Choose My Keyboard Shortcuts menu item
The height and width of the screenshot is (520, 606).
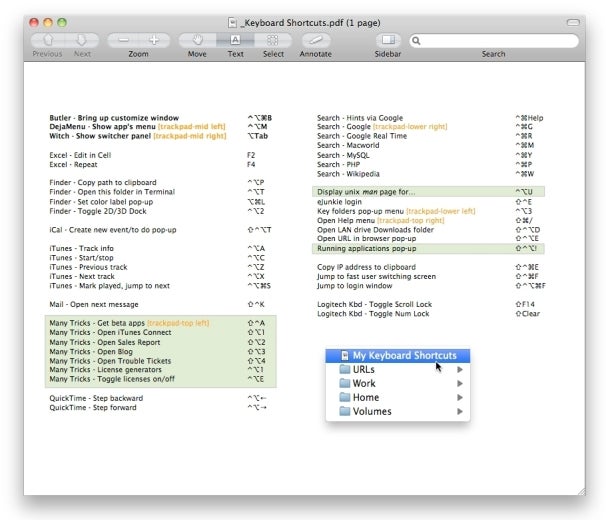click(398, 356)
